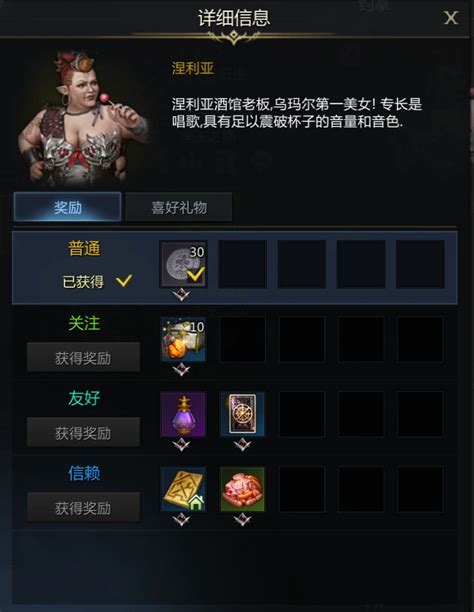
Task: Click the golden blueprint reward icon
Action: click(183, 489)
